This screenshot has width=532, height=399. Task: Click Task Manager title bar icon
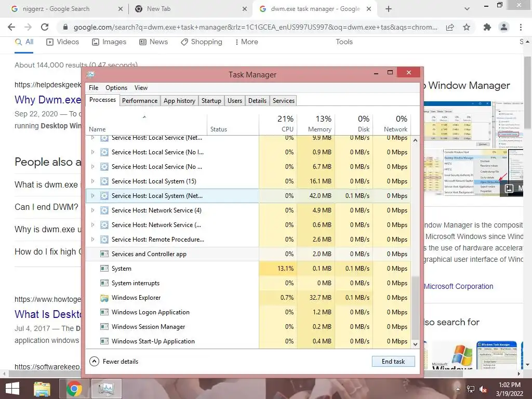(90, 74)
